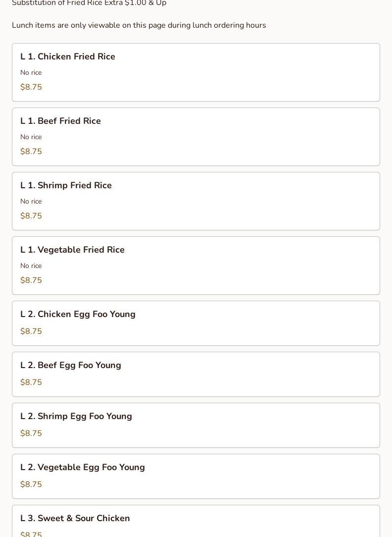Click "No rice" text under Beef Fried Rice
392x537 pixels.
(x=31, y=137)
